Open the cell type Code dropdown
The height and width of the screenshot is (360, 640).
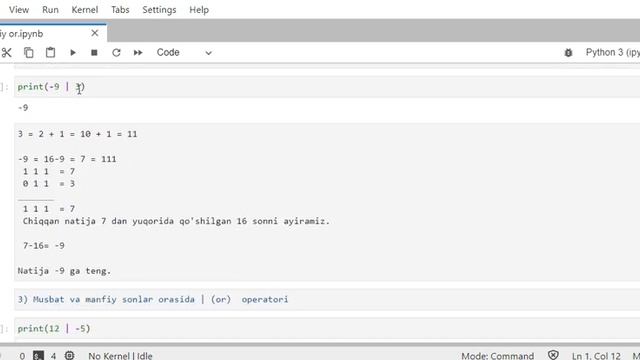tap(184, 53)
